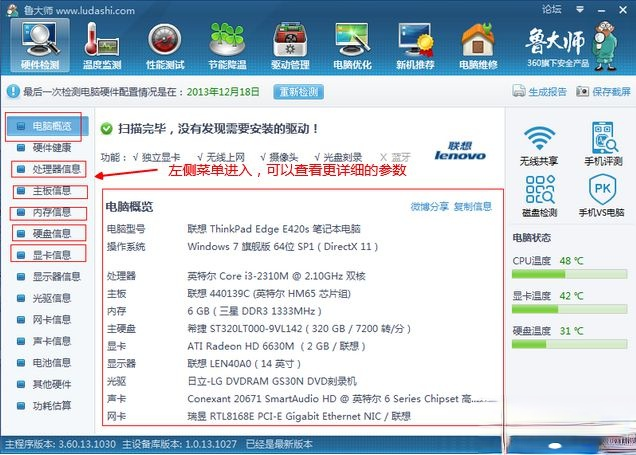The height and width of the screenshot is (455, 636).
Task: Click the 日立-LG DVDRAM GS30N text
Action: [x=272, y=381]
